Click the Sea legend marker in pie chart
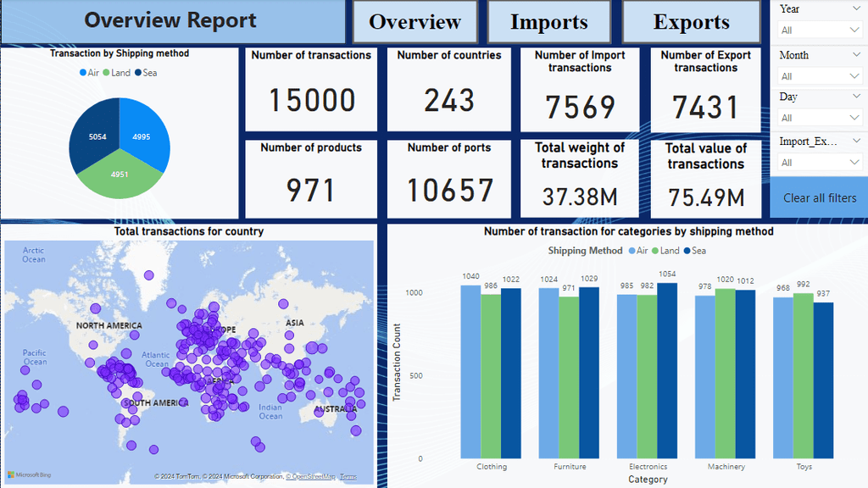 (x=138, y=73)
